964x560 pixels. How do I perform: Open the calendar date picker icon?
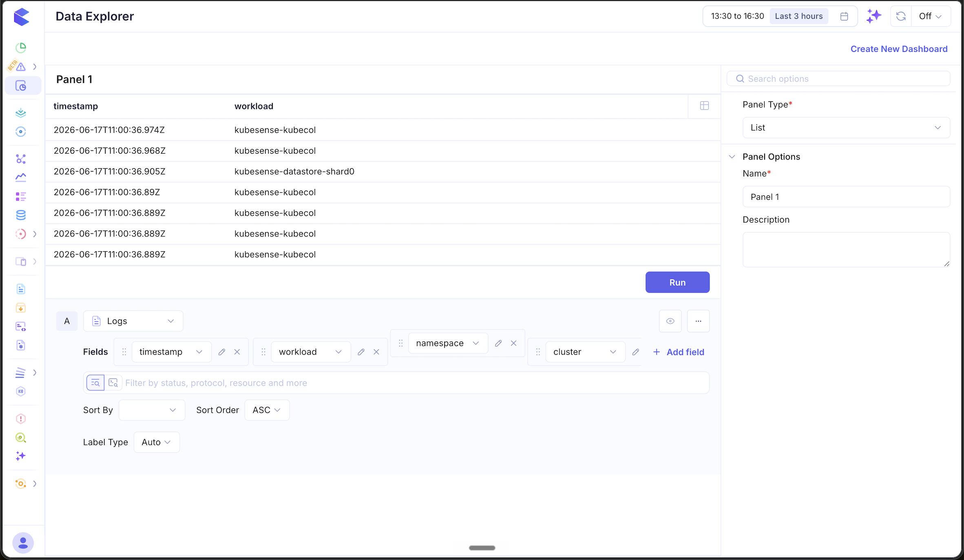844,16
